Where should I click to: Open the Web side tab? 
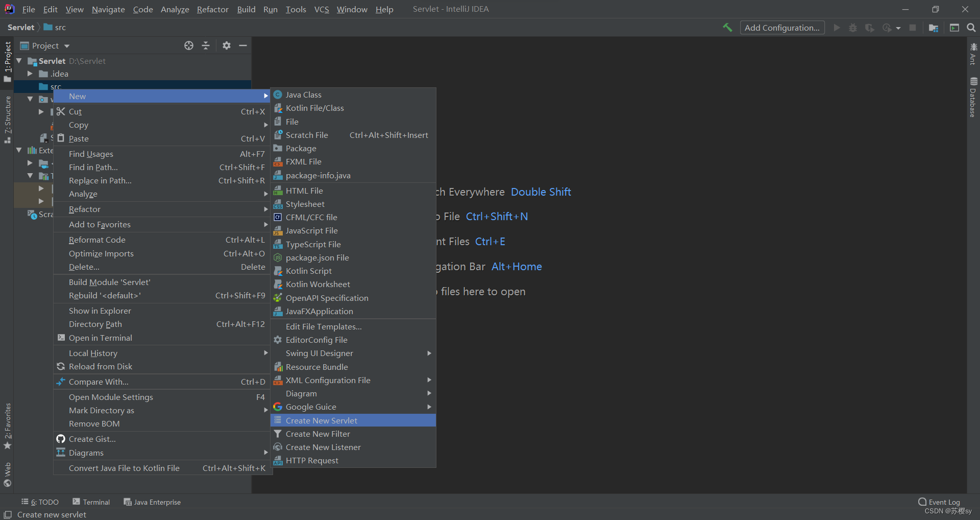tap(7, 475)
